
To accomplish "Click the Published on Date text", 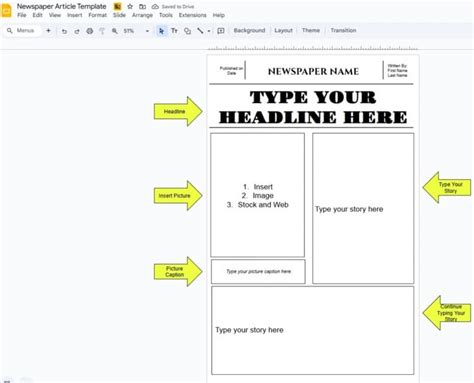I will coord(231,70).
